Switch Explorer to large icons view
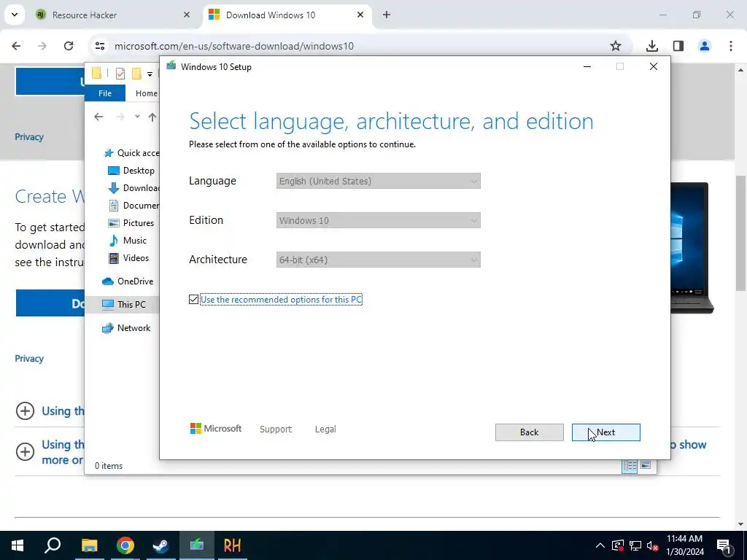This screenshot has width=747, height=560. coord(646,464)
